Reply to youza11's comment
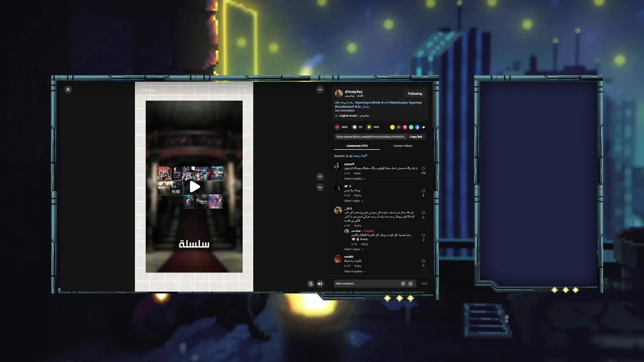This screenshot has height=362, width=644. click(x=357, y=173)
